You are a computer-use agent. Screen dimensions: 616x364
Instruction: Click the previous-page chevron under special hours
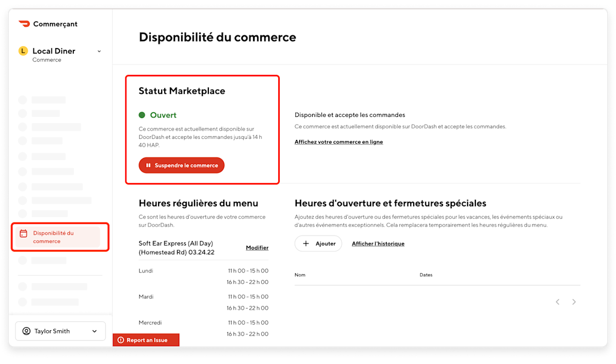pos(557,301)
